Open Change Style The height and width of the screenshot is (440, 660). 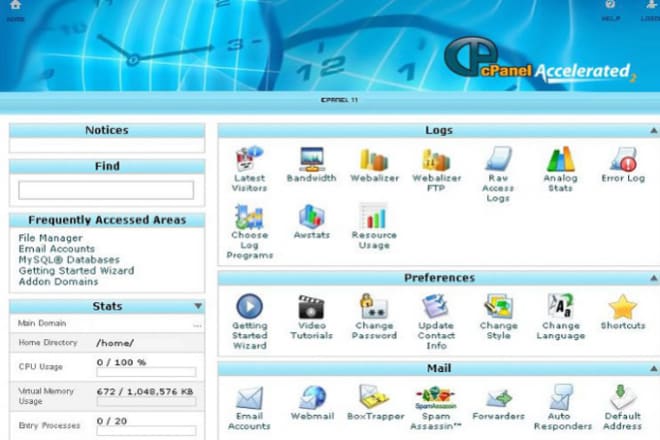[x=498, y=317]
